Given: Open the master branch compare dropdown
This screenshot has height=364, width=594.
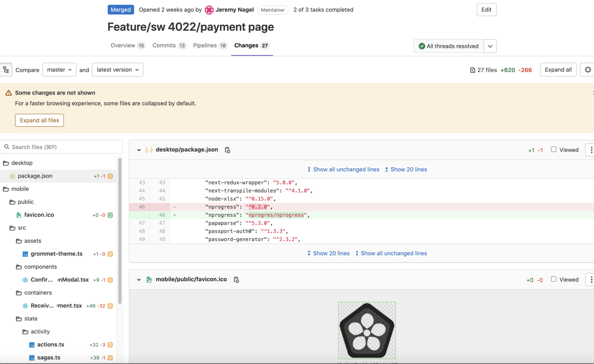Looking at the screenshot, I should 59,70.
